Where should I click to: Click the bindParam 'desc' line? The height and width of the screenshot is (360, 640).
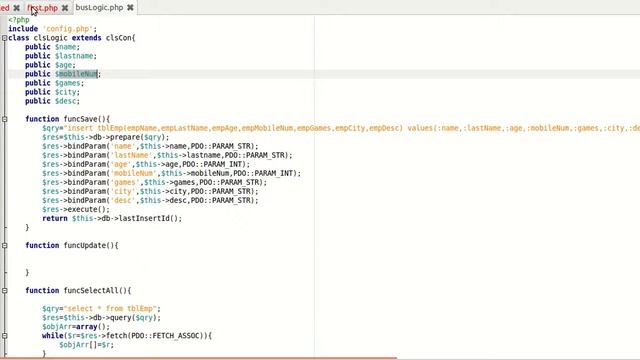point(150,200)
